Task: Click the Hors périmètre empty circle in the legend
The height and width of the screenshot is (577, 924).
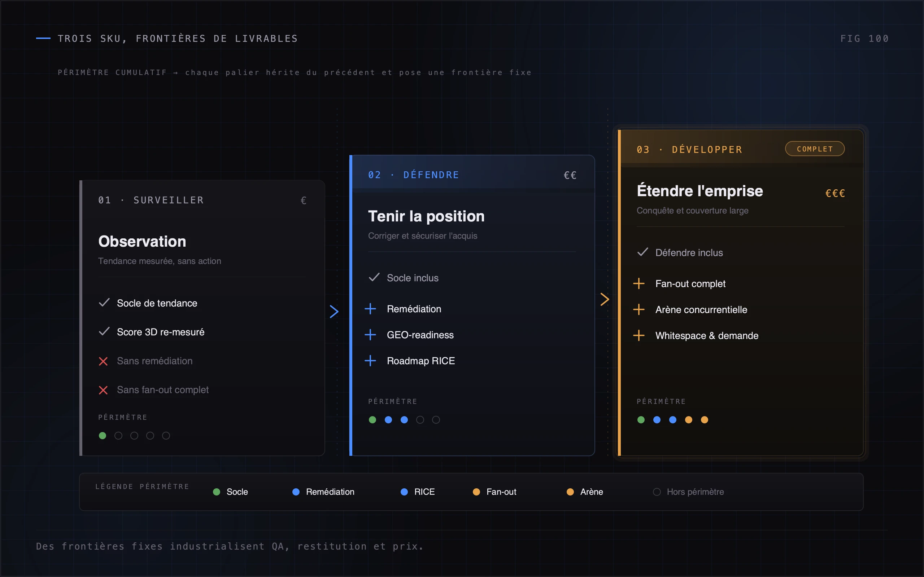Action: (x=657, y=492)
